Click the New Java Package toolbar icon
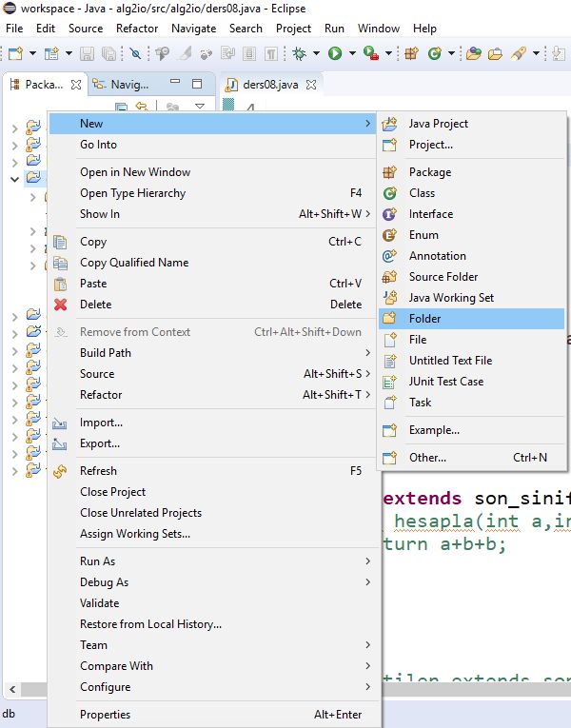The image size is (571, 728). pos(411,54)
